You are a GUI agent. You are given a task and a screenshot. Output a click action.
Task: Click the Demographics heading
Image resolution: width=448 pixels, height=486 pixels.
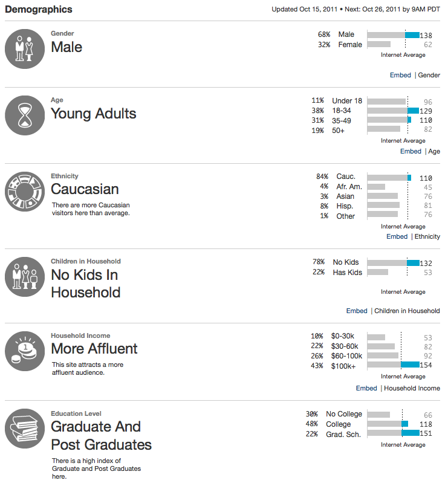39,10
